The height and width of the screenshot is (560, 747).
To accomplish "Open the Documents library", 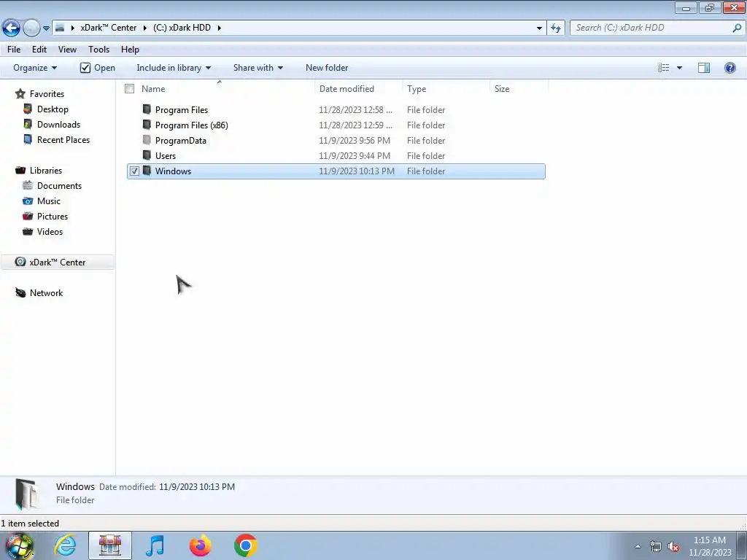I will coord(59,186).
